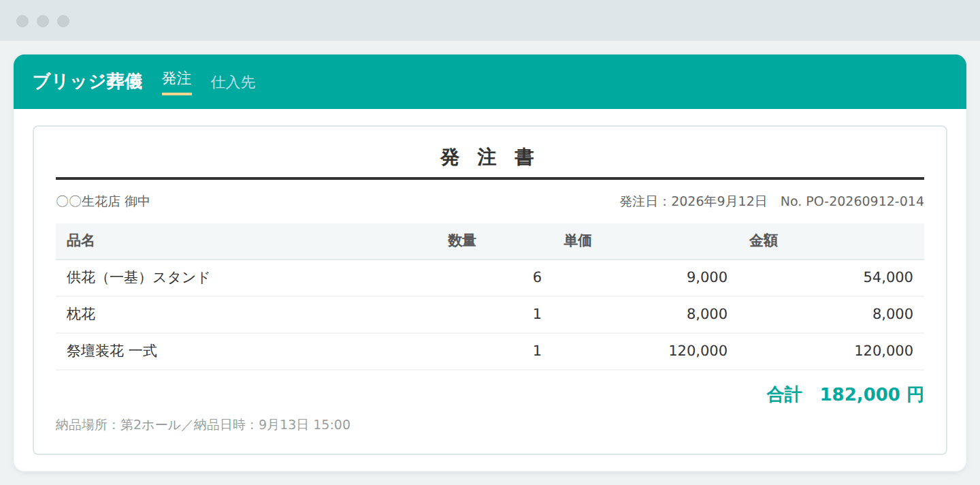This screenshot has width=980, height=485.
Task: Click the amount 54,000
Action: [888, 277]
